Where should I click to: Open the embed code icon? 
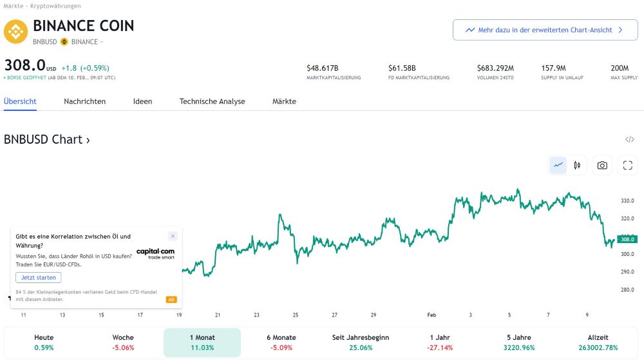click(630, 139)
